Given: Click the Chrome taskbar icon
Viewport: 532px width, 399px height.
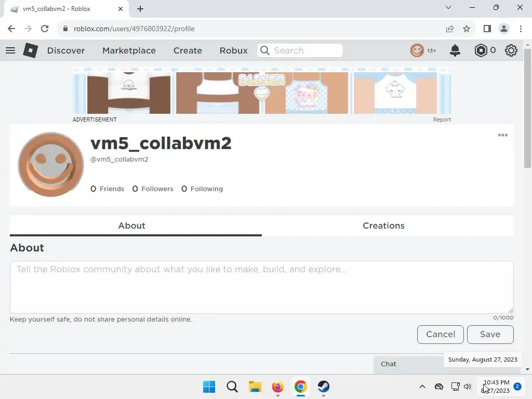Looking at the screenshot, I should (x=301, y=387).
